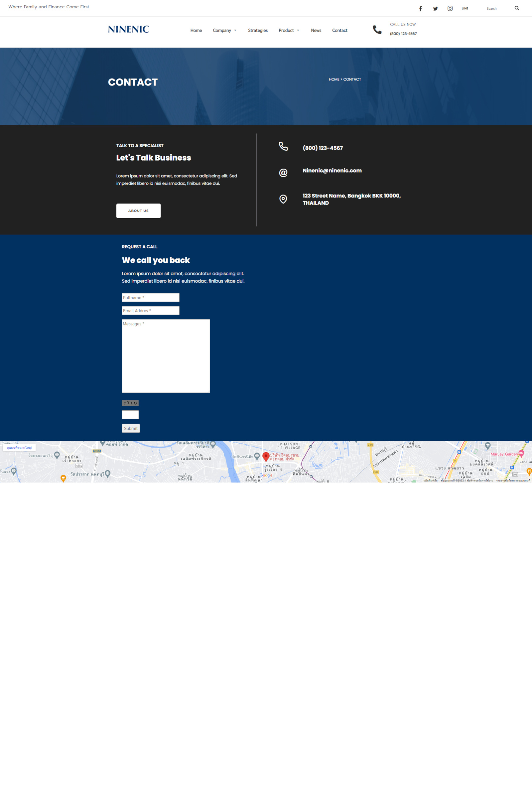
Task: Click the Google logo on the map
Action: [266, 475]
